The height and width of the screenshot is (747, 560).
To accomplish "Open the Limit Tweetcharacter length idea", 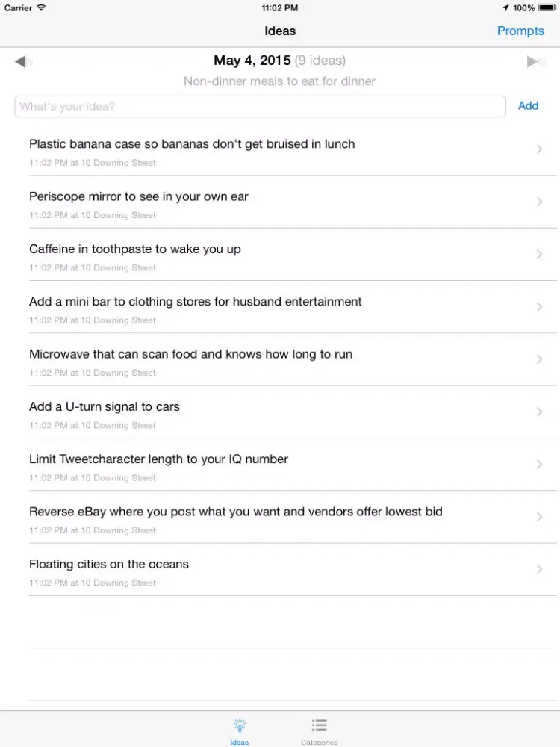I will click(x=293, y=465).
